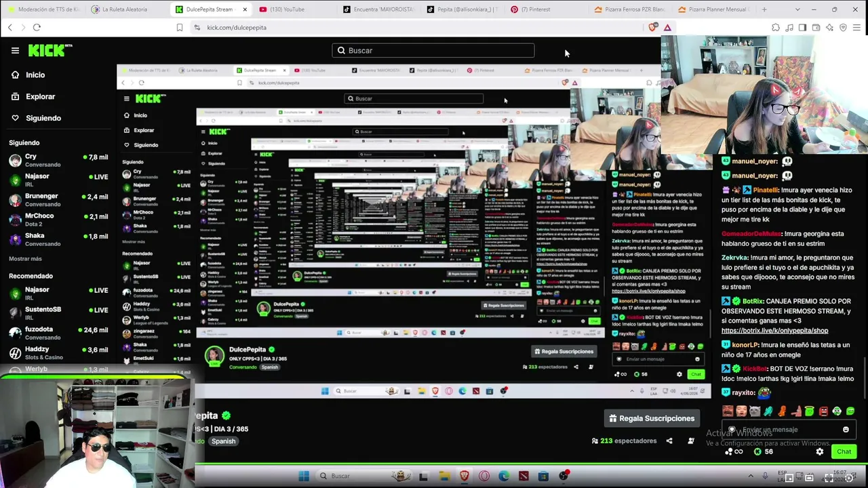Image resolution: width=868 pixels, height=488 pixels.
Task: Open the Brave browser taskbar icon
Action: [464, 476]
